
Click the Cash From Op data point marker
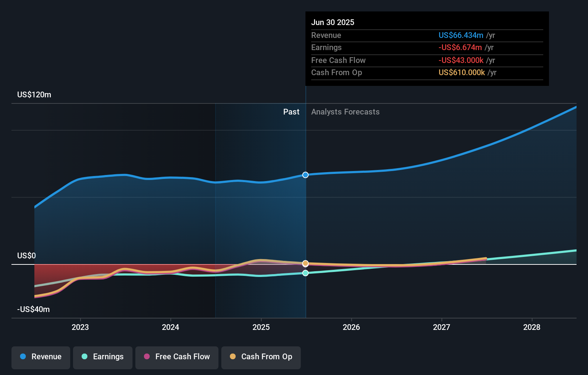305,263
